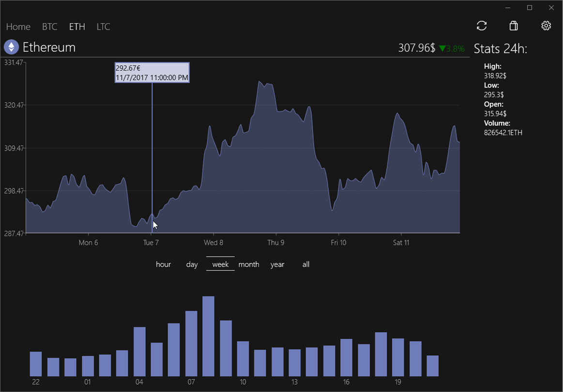
Task: Maximize the application window
Action: [x=530, y=8]
